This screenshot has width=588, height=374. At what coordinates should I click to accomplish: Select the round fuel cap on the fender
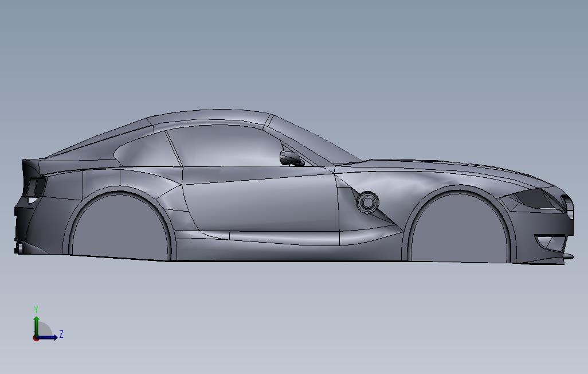(367, 202)
